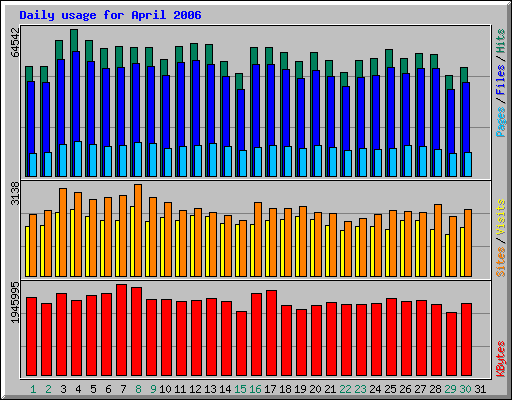Click the 'Daily usage for April 2006' title
Viewport: 512px width, 400px height.
[x=110, y=15]
